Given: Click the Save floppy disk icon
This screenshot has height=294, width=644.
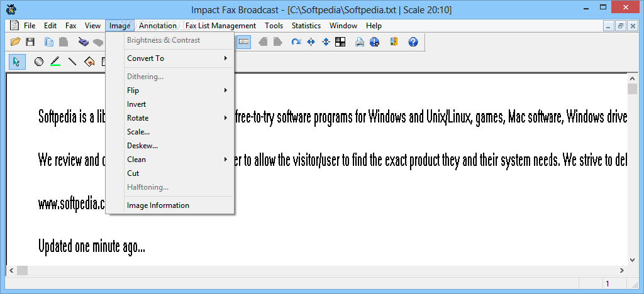Looking at the screenshot, I should [x=30, y=42].
